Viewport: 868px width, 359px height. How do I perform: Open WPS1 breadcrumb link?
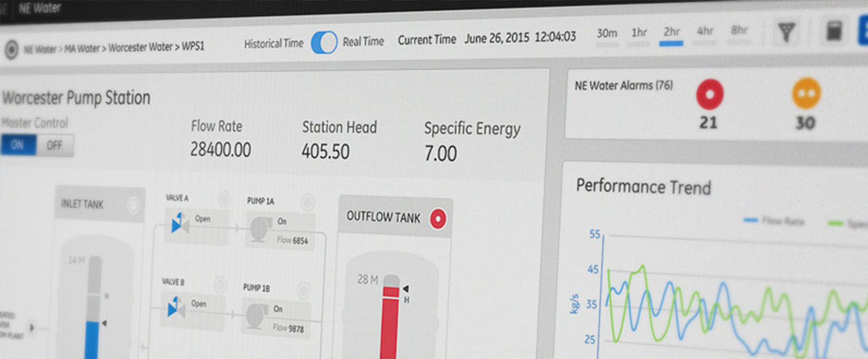pos(193,46)
